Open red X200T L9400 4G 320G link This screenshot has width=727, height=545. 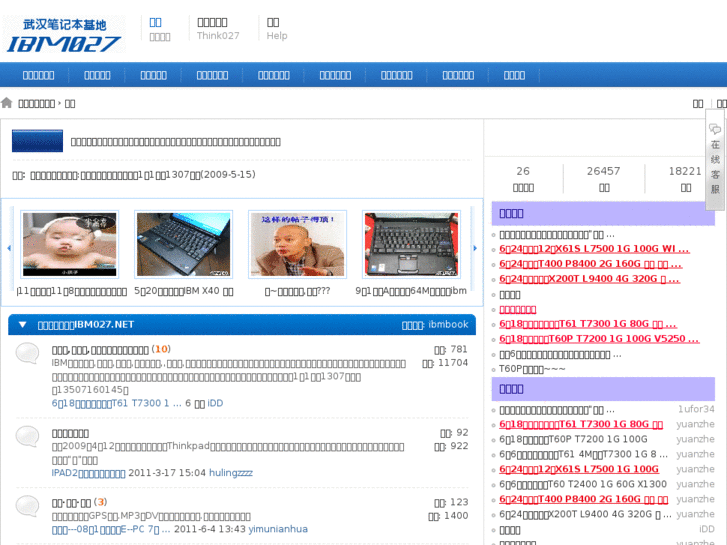(589, 279)
